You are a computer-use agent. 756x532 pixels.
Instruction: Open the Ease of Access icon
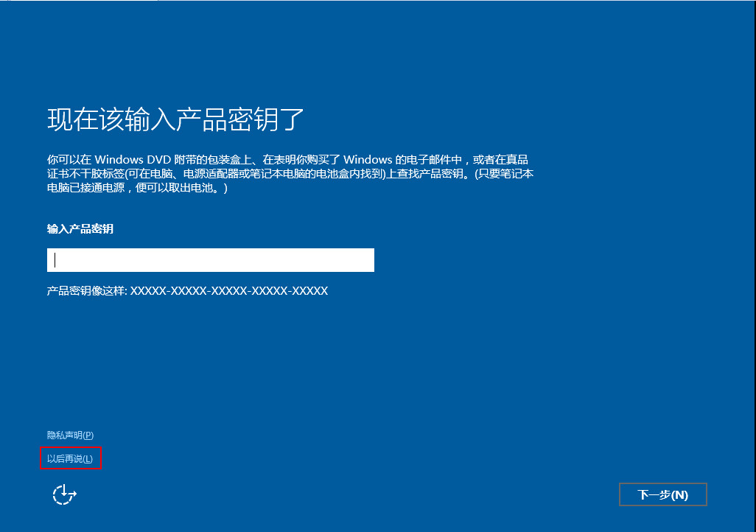[x=65, y=494]
